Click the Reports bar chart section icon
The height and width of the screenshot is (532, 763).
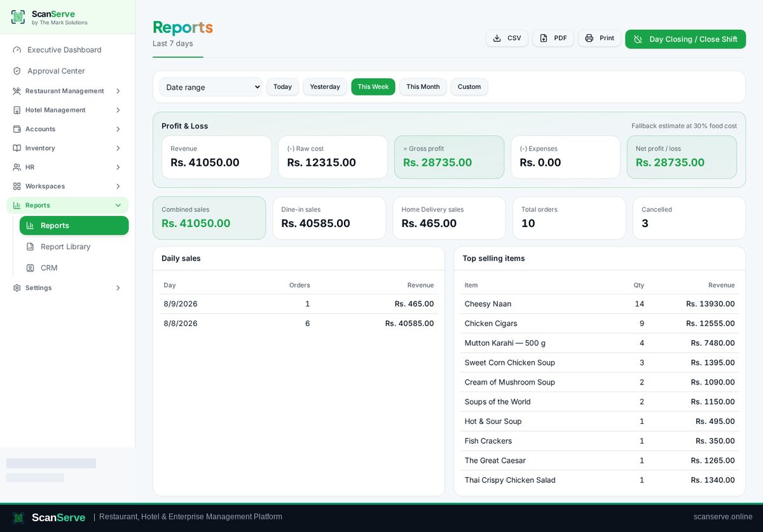pyautogui.click(x=17, y=205)
